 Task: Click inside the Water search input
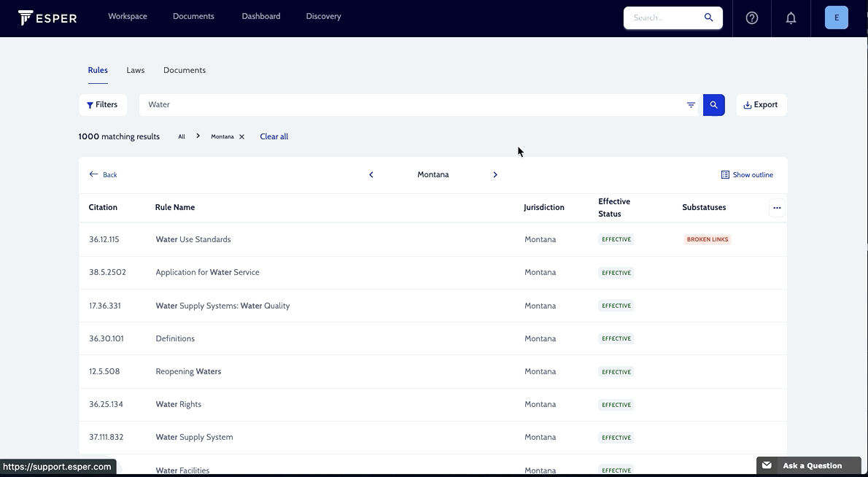(292, 104)
